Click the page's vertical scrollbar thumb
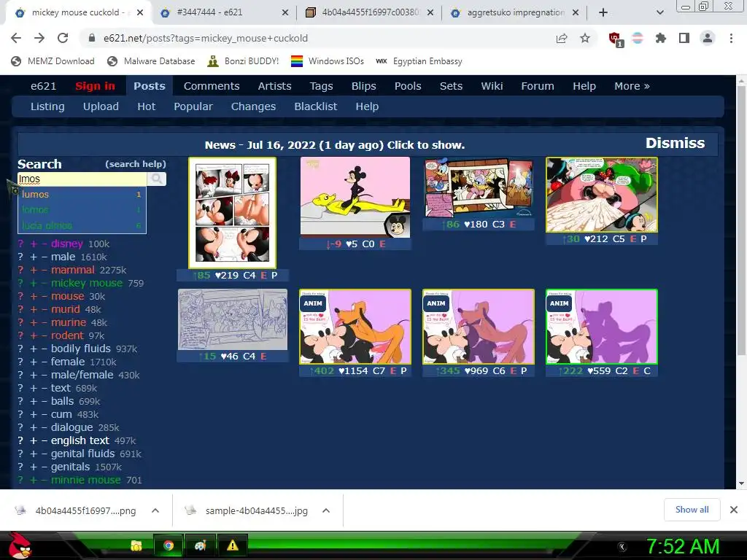 [741, 220]
